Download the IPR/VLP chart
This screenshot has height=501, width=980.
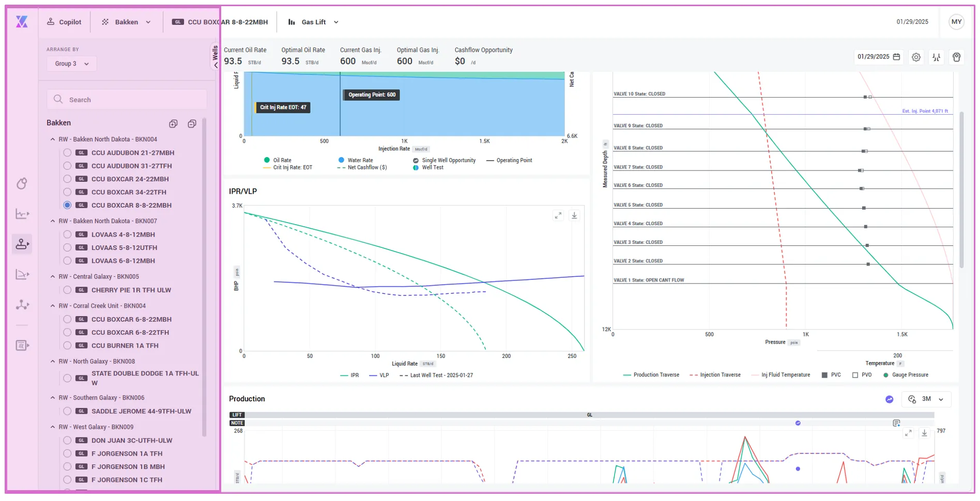point(574,215)
